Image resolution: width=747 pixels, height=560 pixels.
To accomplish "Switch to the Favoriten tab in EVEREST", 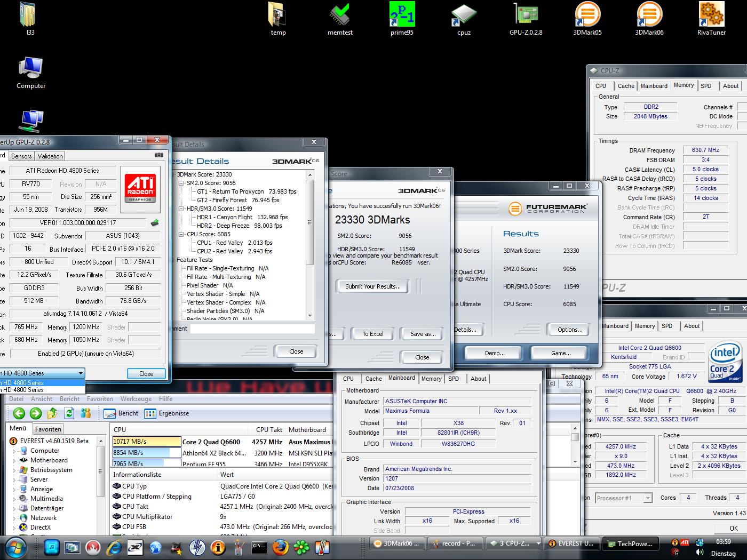I will [x=48, y=429].
